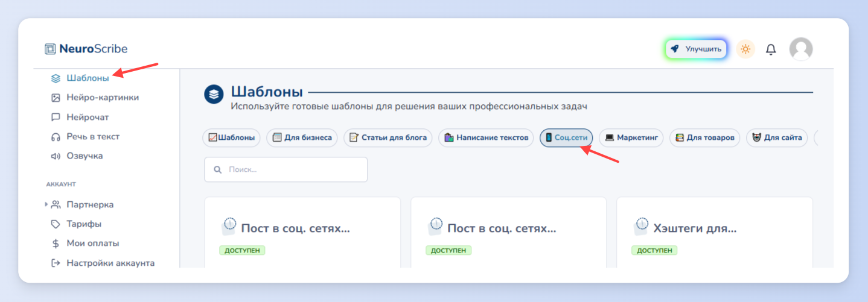
Task: Toggle the sun light/dark theme
Action: coord(745,49)
